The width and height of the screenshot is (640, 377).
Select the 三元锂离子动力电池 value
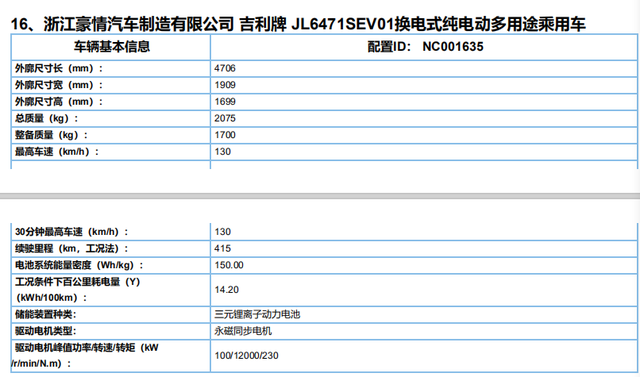tap(257, 315)
